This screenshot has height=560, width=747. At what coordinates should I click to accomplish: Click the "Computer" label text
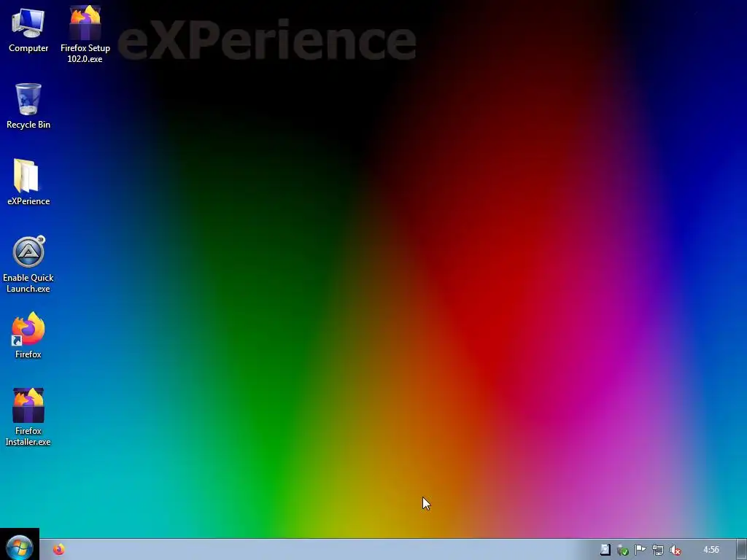pos(28,48)
